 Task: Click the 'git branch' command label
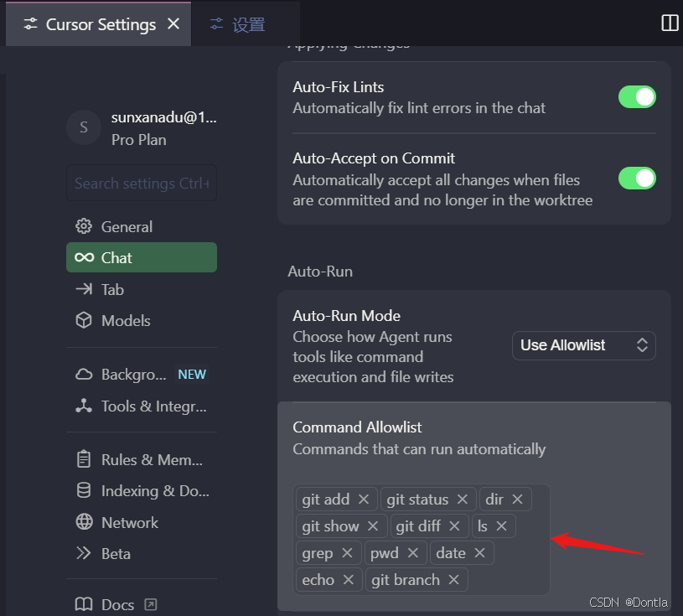[x=406, y=580]
